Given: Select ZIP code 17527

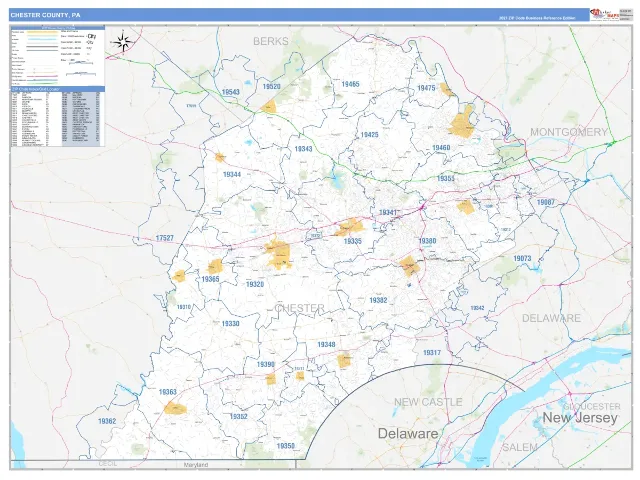Looking at the screenshot, I should [164, 238].
